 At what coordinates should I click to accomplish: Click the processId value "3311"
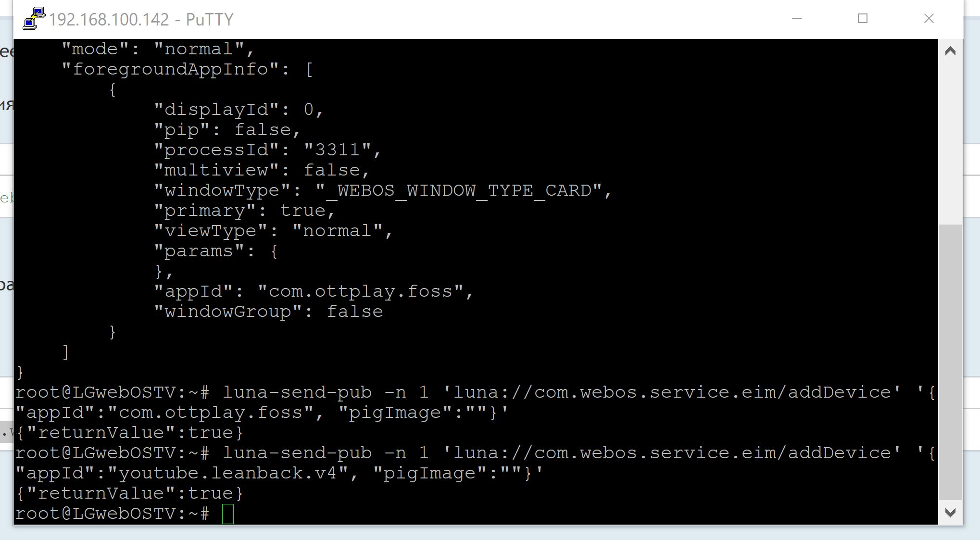tap(338, 150)
